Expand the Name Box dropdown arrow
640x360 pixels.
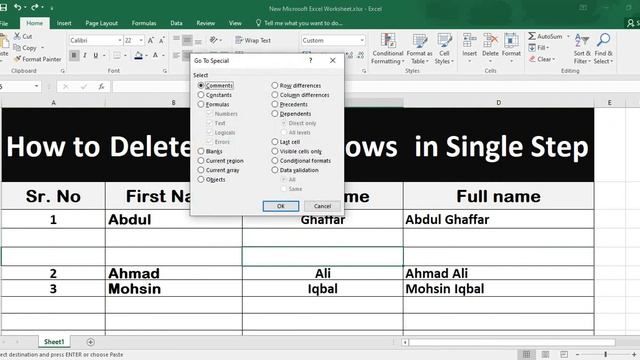pos(36,86)
